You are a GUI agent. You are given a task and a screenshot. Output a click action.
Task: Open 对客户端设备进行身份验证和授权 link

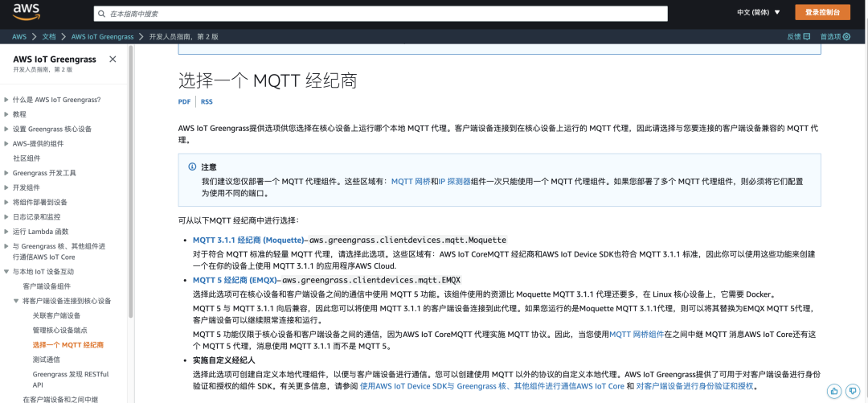pos(694,386)
